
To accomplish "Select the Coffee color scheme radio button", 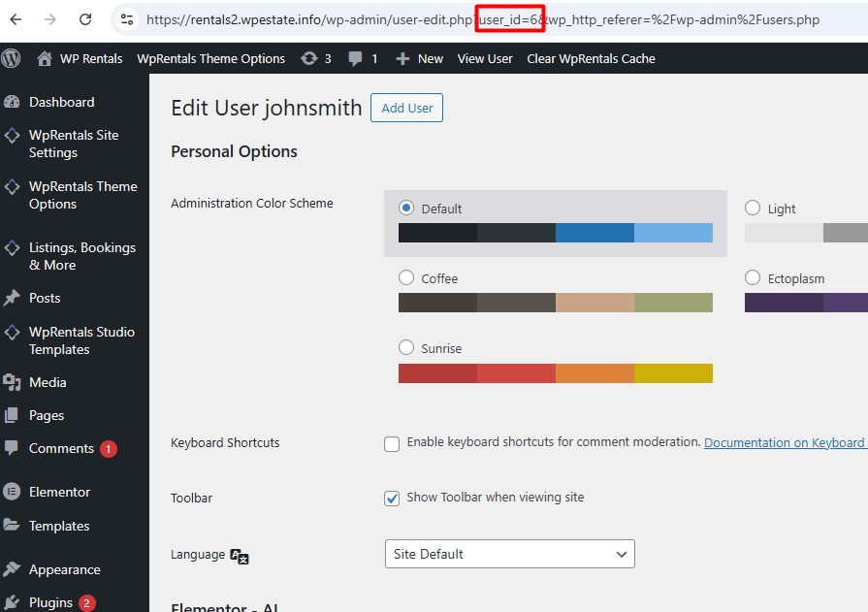I will tap(406, 278).
